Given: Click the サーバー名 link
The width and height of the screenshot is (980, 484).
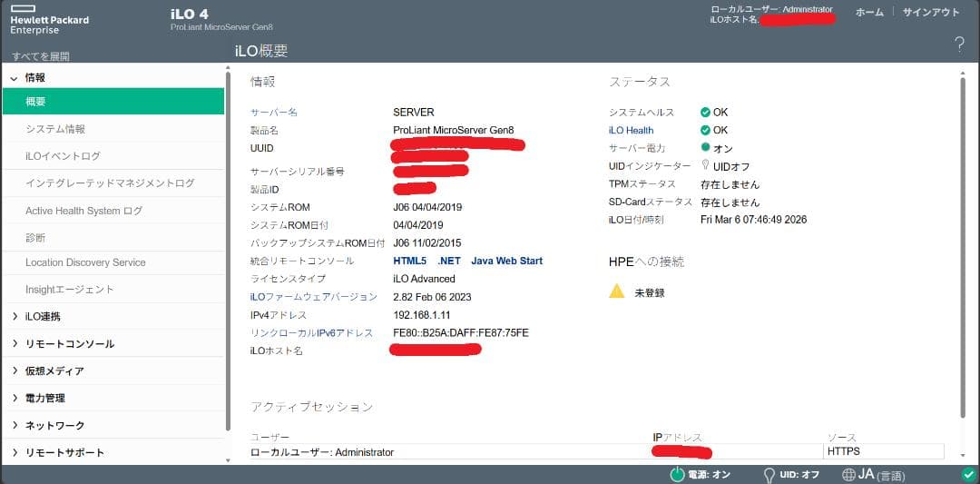Looking at the screenshot, I should click(274, 113).
